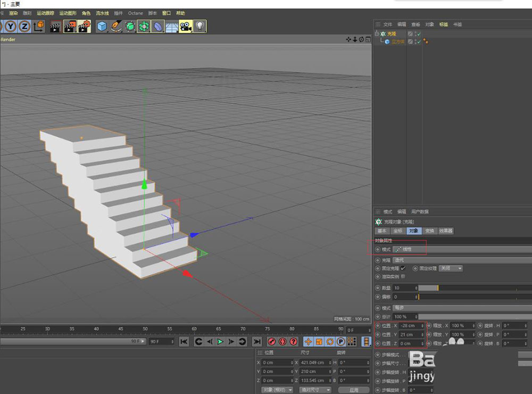Toggle 克隆 object enabled checkmark in object manager
Image resolution: width=532 pixels, height=394 pixels.
[x=419, y=34]
